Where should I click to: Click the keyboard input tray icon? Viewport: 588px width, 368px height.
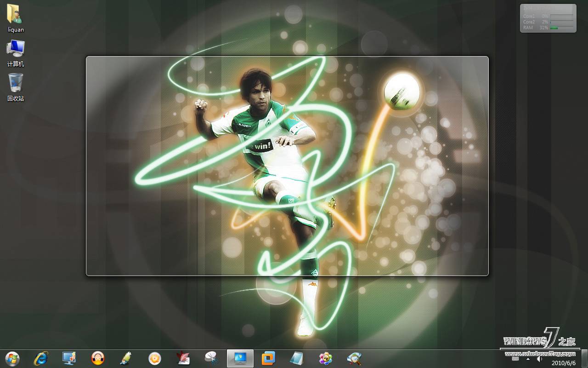point(515,359)
